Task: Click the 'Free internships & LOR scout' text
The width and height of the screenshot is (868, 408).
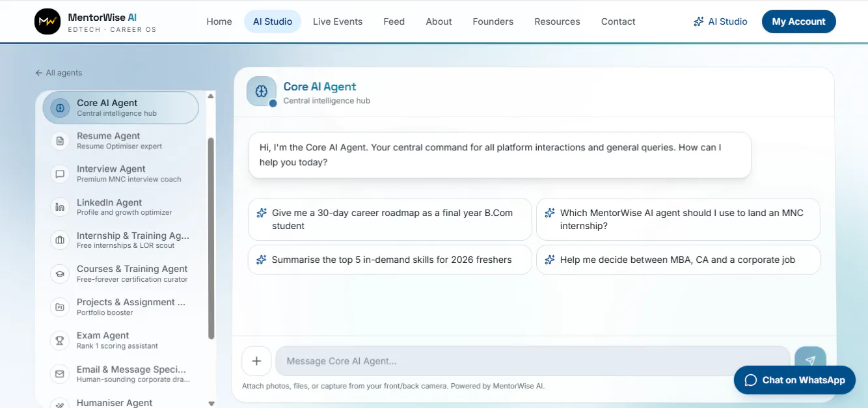Action: click(x=126, y=245)
